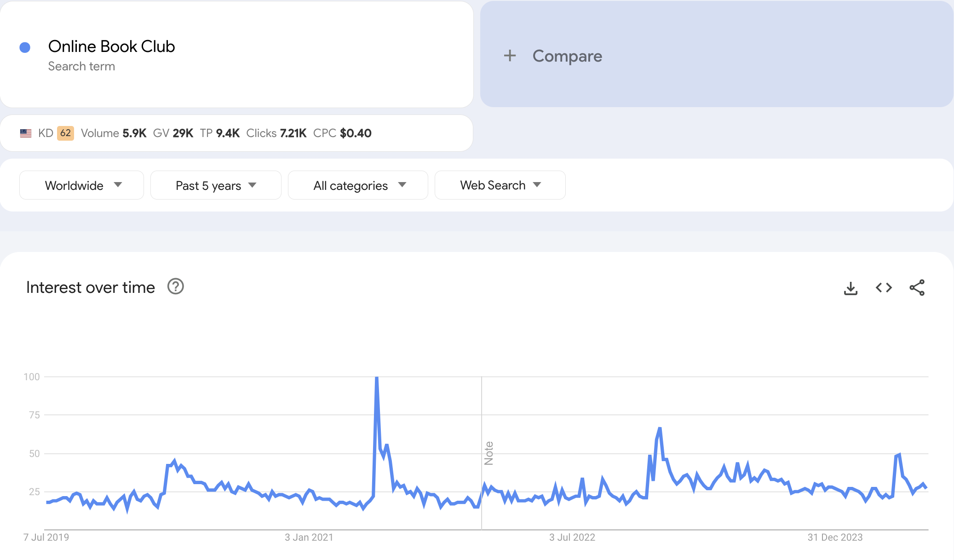Open the Worldwide region dropdown
The height and width of the screenshot is (560, 954).
pos(81,185)
